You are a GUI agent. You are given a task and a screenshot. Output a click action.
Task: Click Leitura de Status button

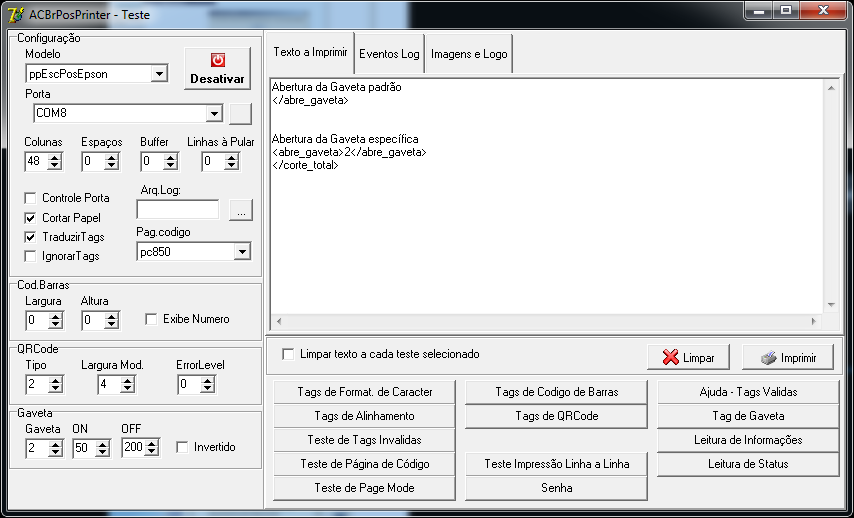pos(748,464)
